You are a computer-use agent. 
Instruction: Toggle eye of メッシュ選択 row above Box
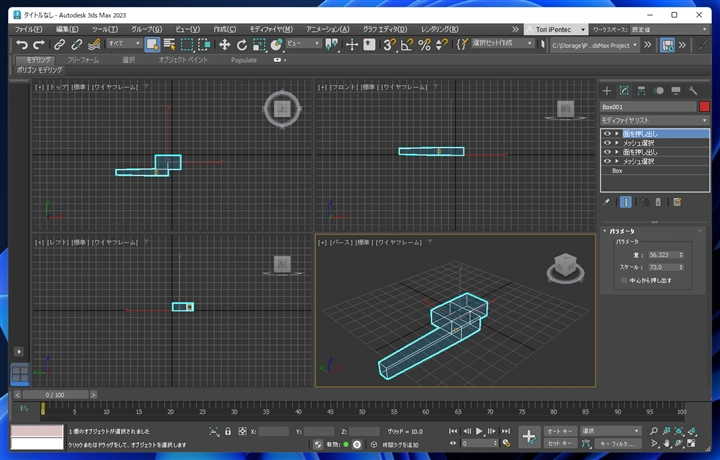click(607, 161)
